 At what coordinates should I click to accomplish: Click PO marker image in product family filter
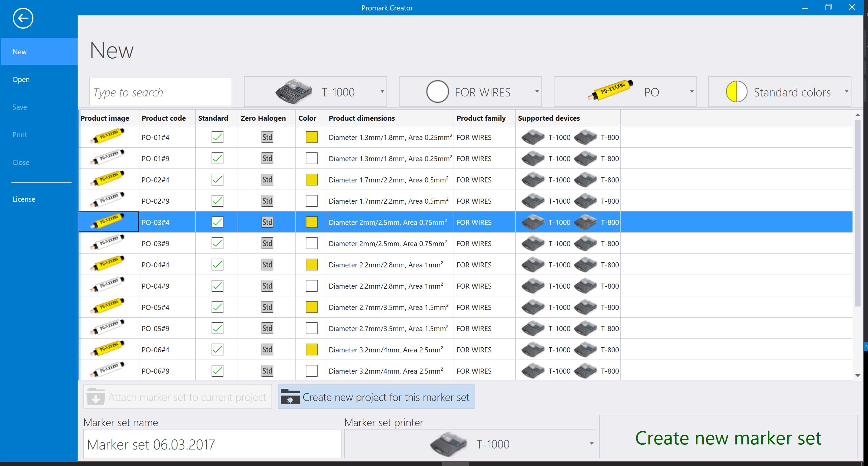click(x=611, y=90)
